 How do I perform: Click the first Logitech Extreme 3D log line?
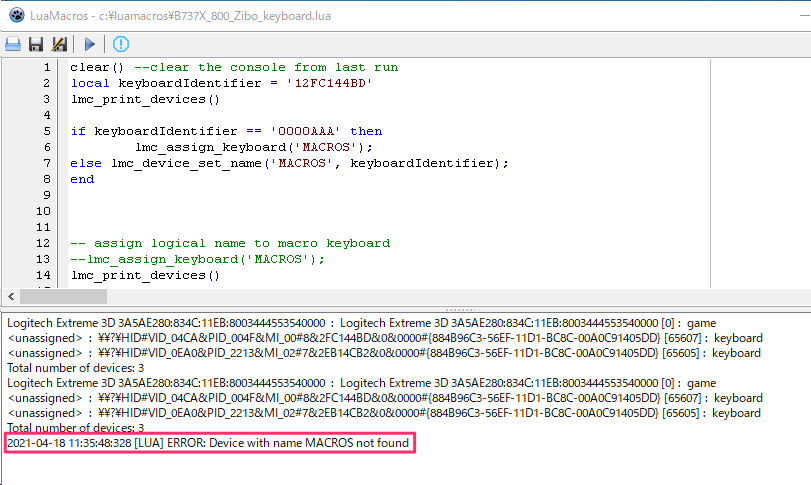(x=360, y=323)
